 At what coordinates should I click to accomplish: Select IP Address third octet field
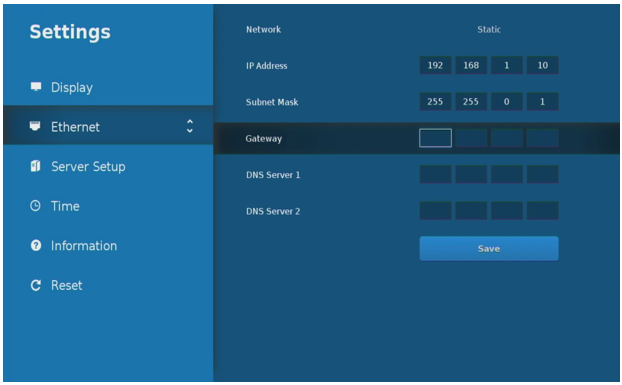click(x=507, y=65)
